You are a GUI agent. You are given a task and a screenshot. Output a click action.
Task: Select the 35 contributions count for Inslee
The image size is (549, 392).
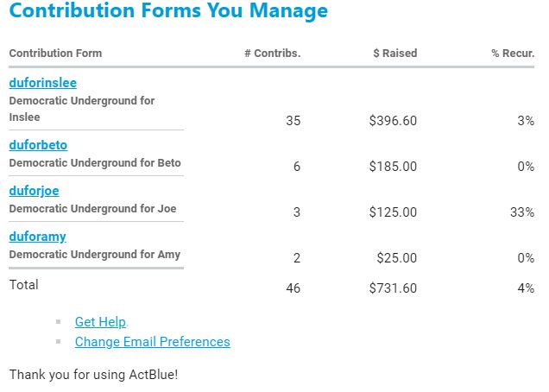click(293, 121)
